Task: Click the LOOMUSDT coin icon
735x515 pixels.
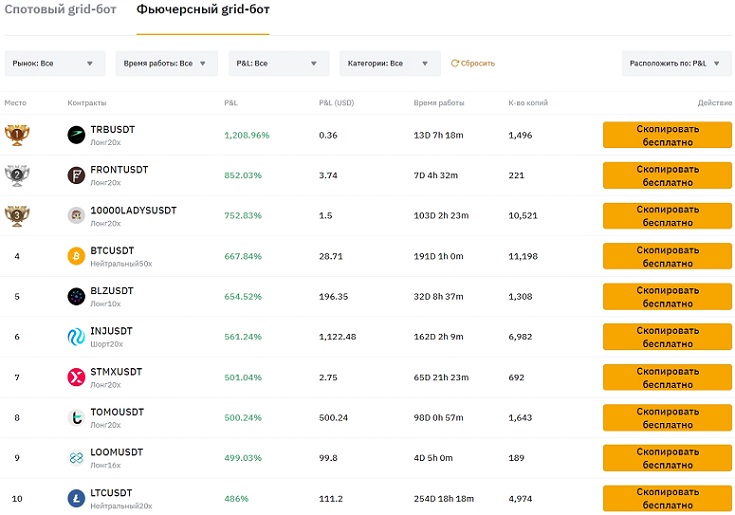Action: click(76, 458)
